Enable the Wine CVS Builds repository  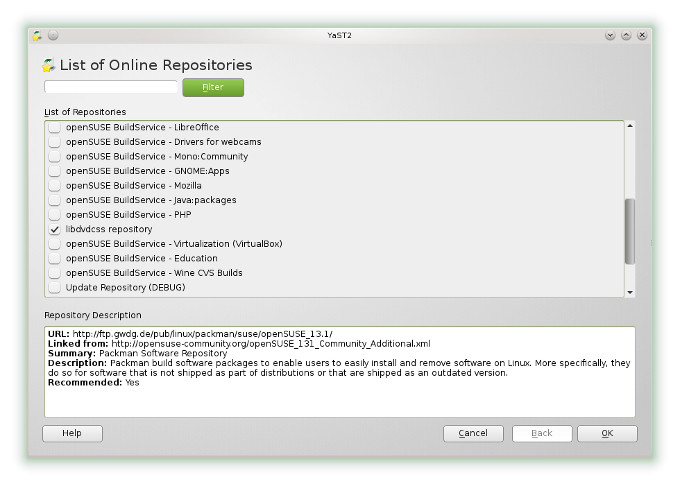[x=55, y=273]
